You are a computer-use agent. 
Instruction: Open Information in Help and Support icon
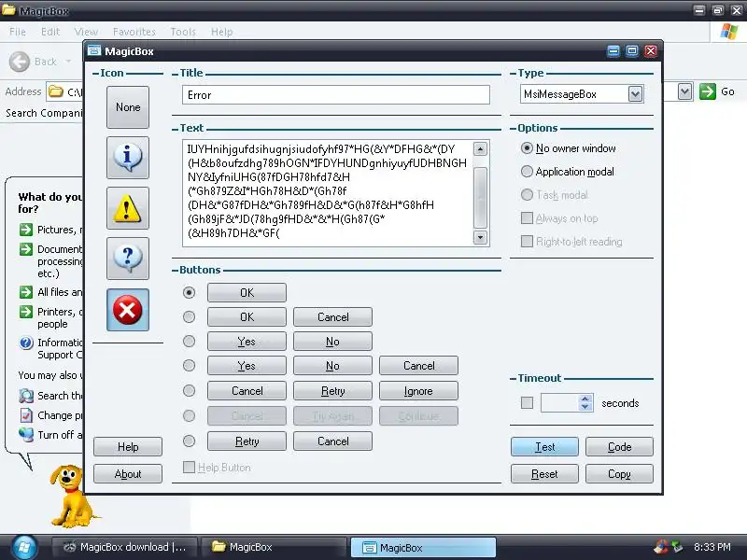point(26,343)
